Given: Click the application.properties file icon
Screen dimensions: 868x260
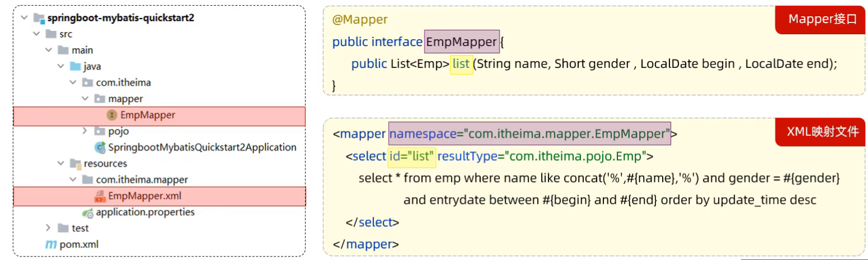Looking at the screenshot, I should [87, 212].
